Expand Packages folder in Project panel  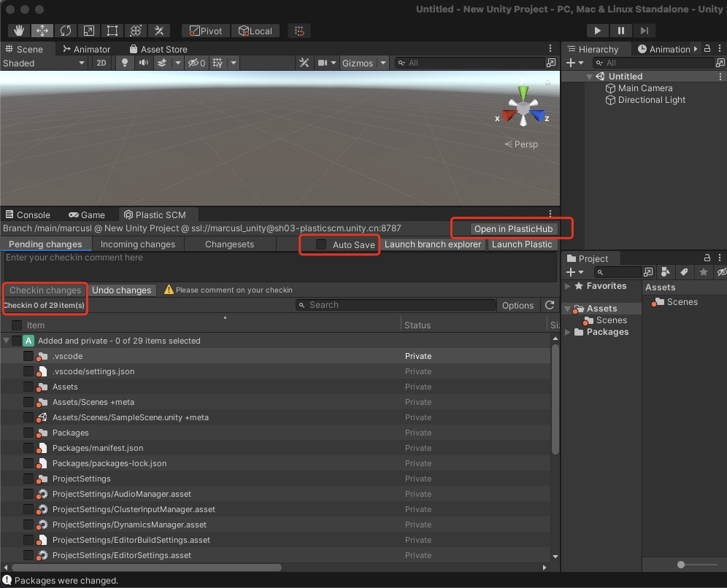(567, 332)
